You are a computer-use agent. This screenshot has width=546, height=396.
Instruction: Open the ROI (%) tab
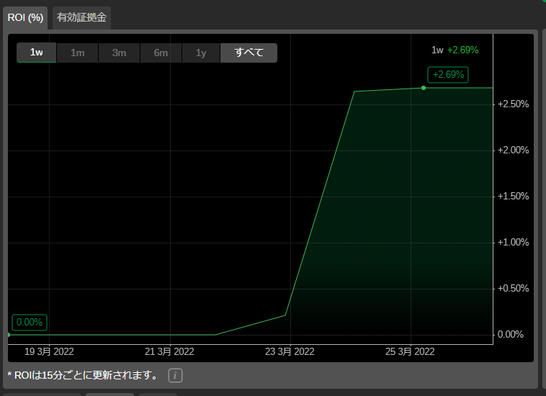pos(25,18)
